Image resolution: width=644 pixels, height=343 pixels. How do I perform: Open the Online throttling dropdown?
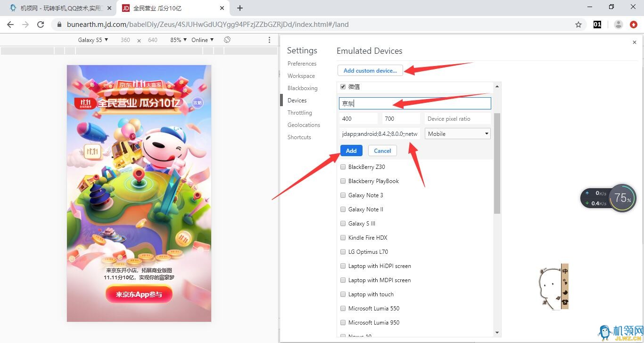(202, 40)
